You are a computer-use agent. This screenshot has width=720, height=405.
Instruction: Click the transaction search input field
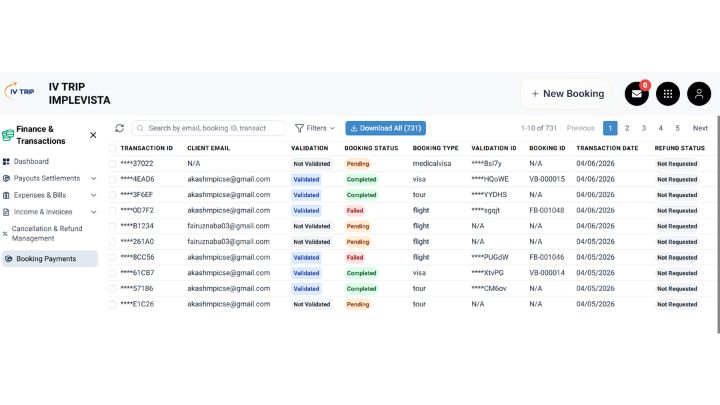(214, 128)
